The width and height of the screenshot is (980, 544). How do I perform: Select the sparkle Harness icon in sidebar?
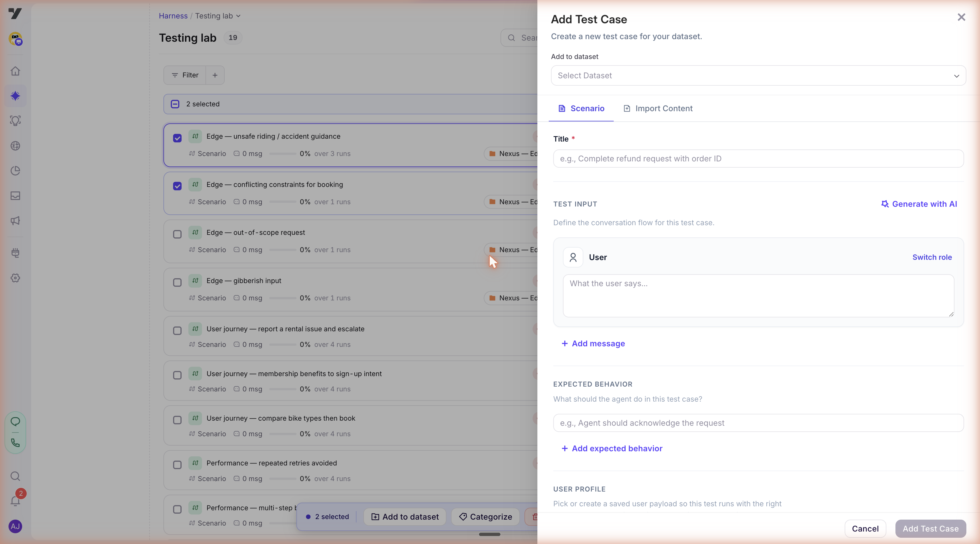[15, 96]
